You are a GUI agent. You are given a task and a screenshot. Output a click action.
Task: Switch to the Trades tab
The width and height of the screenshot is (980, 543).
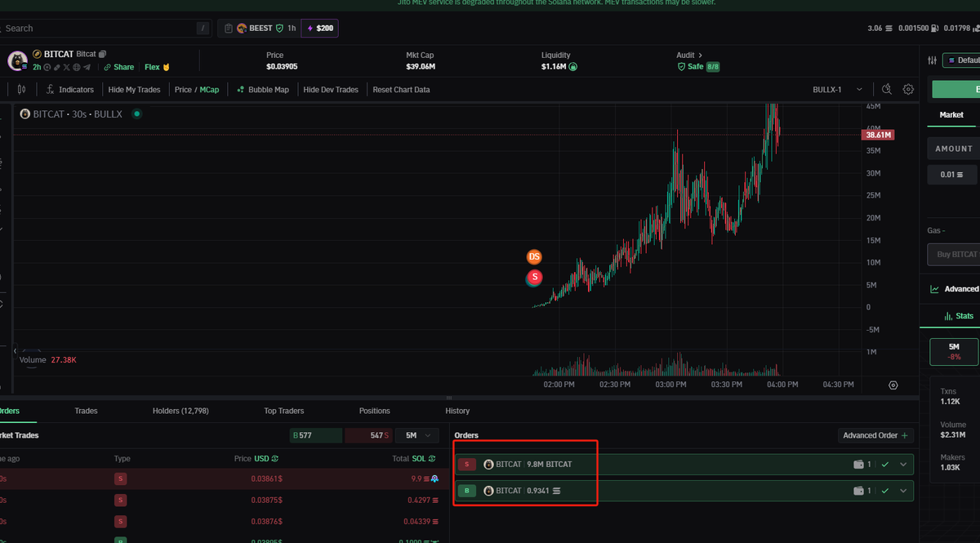[86, 411]
